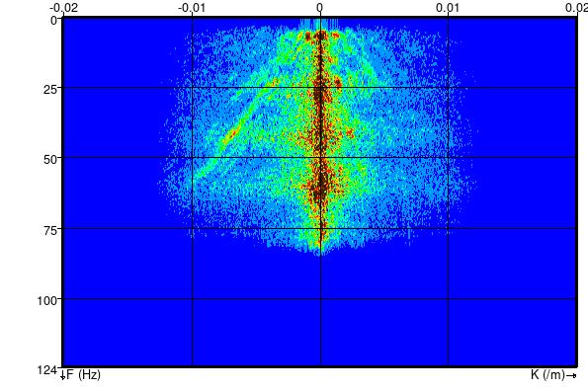The image size is (588, 391).
Task: Click the 75 Hz frequency tick label
Action: tap(50, 230)
